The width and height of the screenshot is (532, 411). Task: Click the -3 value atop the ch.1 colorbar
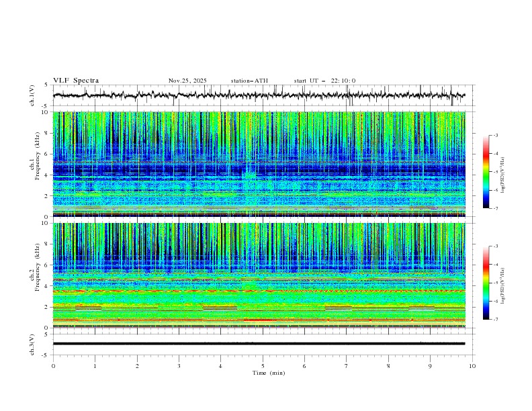pyautogui.click(x=494, y=136)
